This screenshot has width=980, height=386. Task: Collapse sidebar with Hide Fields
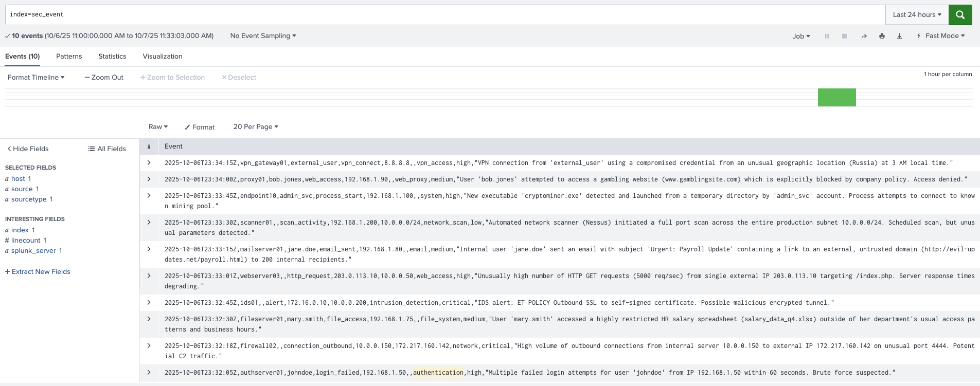click(28, 149)
